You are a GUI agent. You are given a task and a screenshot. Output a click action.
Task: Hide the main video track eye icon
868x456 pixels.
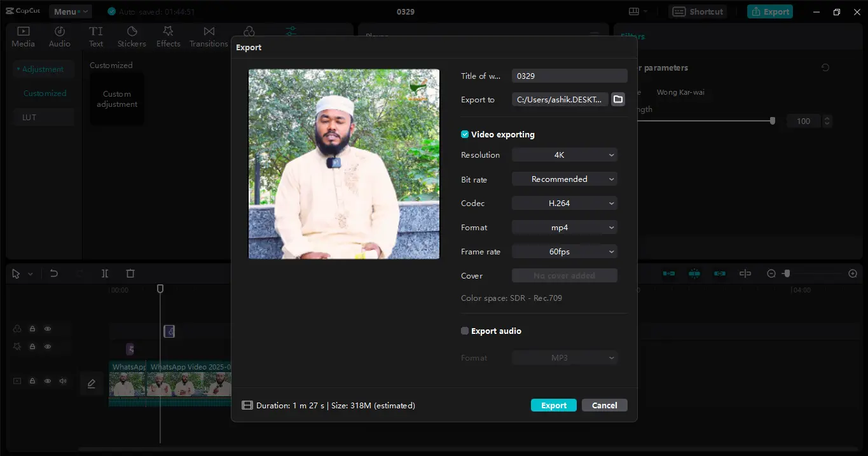click(x=48, y=381)
